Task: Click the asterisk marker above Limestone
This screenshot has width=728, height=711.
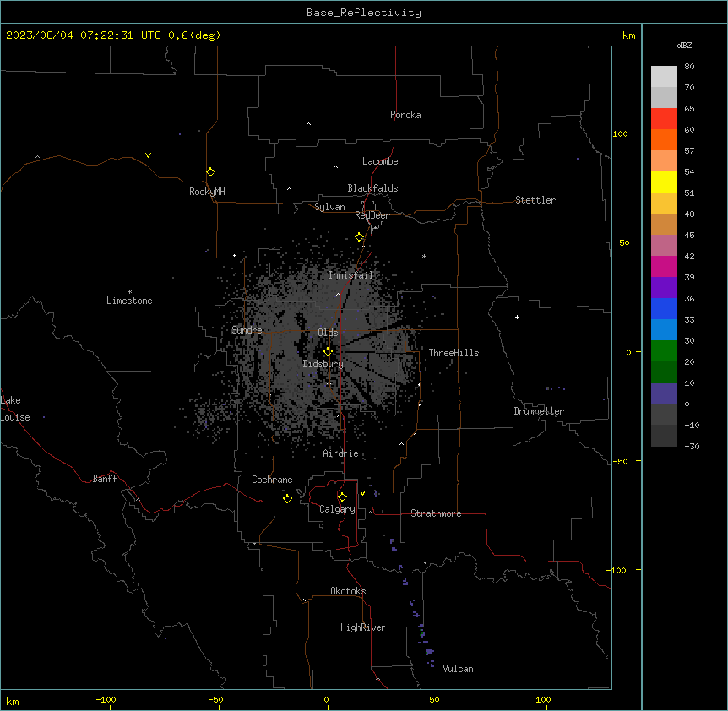Action: tap(129, 292)
